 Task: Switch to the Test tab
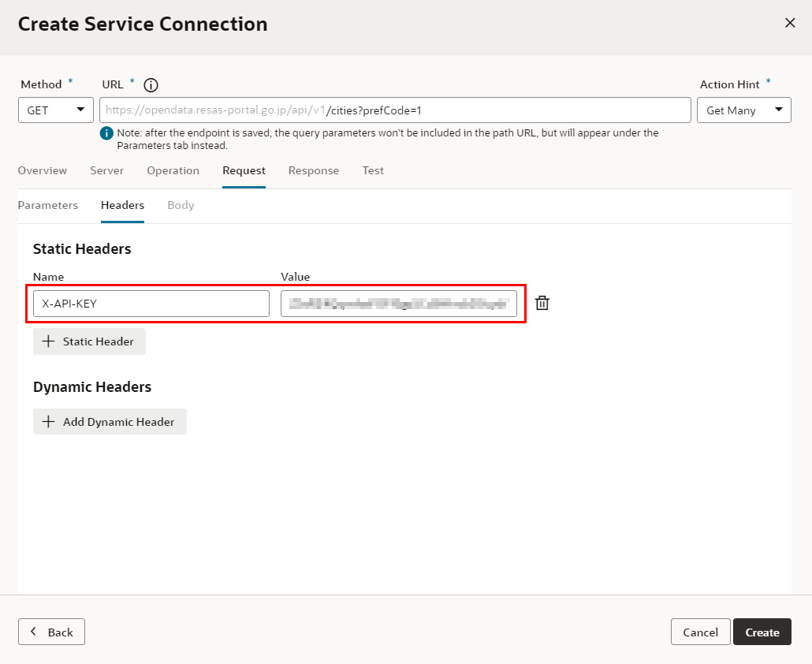coord(373,170)
